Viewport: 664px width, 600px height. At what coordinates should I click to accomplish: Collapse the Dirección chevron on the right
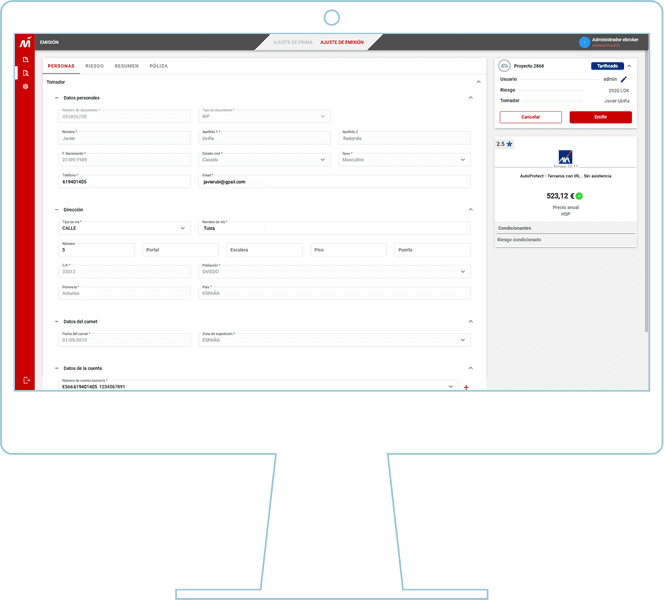[x=470, y=210]
